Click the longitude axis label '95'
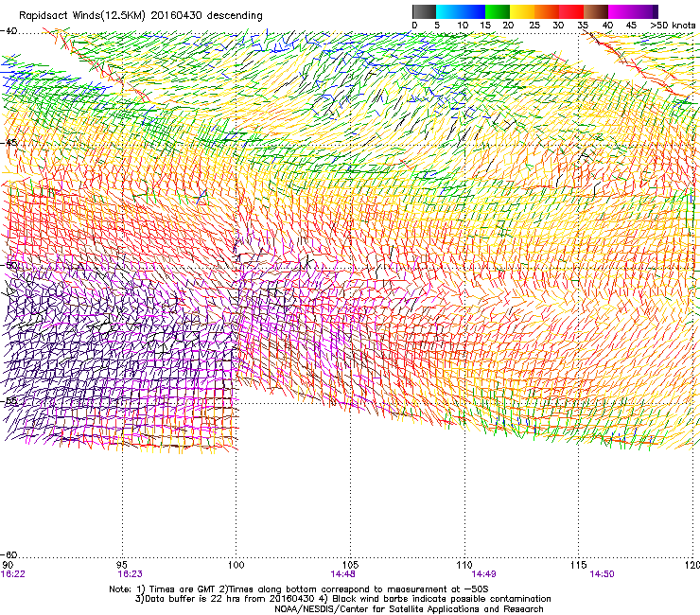 [122, 565]
